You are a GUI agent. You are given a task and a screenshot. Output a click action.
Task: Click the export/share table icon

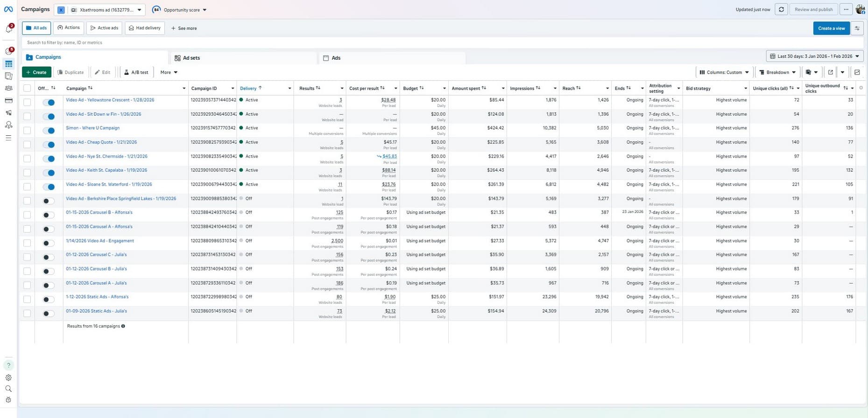(830, 72)
